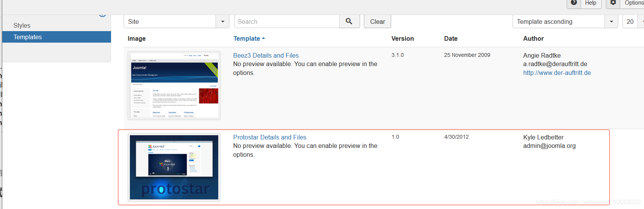This screenshot has height=209, width=644.
Task: Open Help with the question mark icon
Action: pyautogui.click(x=574, y=3)
